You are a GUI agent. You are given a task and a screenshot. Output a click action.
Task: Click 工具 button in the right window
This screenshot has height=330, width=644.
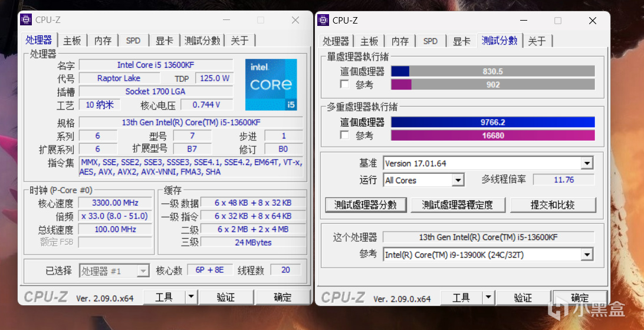point(461,298)
